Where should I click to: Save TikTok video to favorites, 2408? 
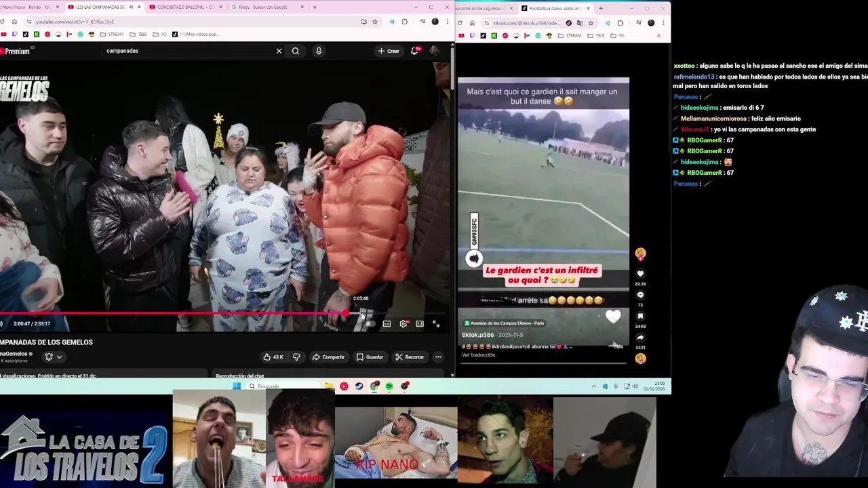point(640,316)
